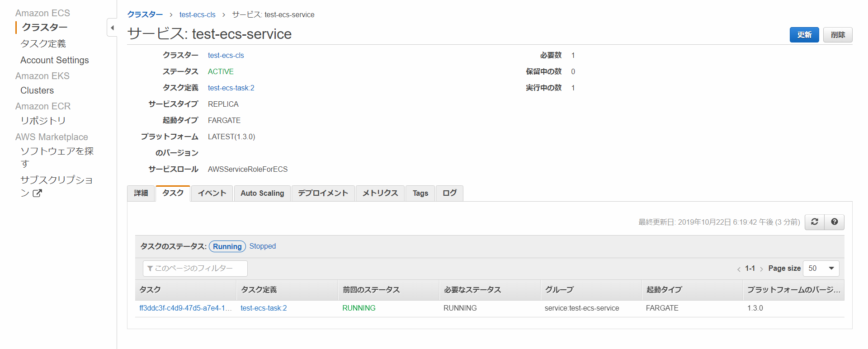Open the Tags tab

pos(420,193)
